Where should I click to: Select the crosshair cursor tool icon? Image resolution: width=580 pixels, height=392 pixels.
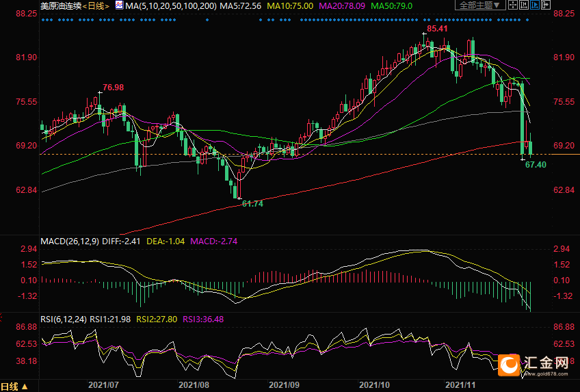coord(513,5)
